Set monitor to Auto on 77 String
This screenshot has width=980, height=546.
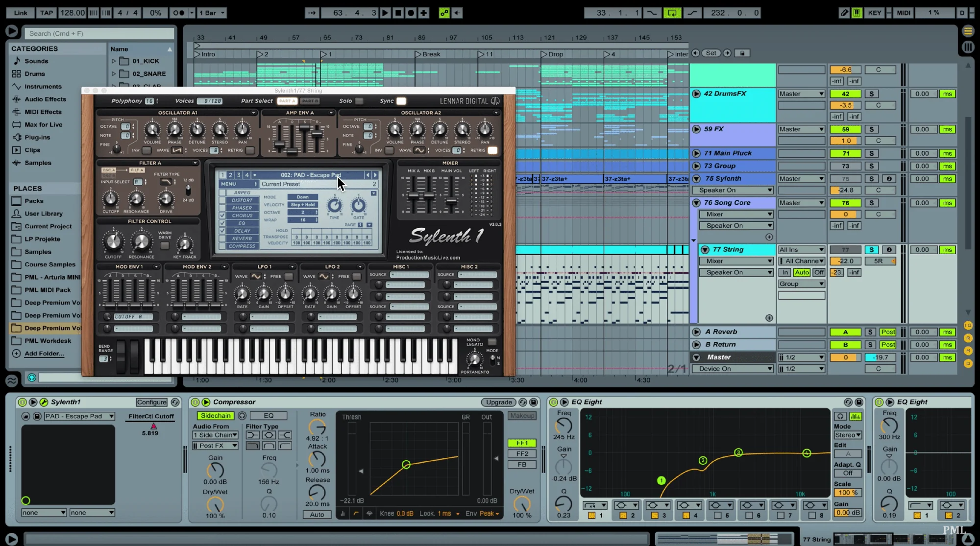(802, 273)
